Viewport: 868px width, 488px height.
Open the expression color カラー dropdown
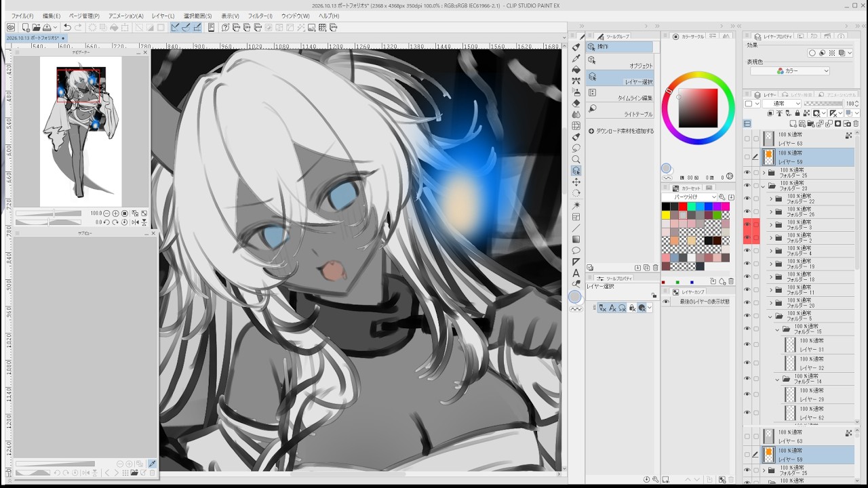pos(790,70)
